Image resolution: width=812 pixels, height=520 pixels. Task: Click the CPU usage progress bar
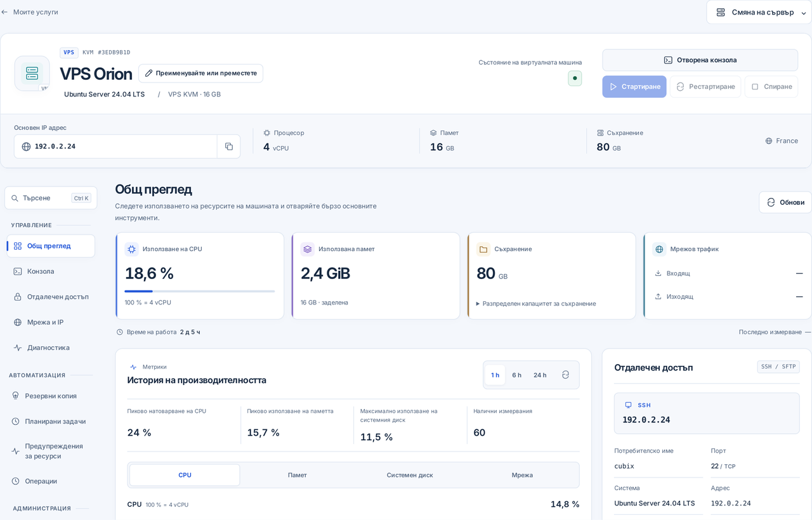(x=200, y=291)
